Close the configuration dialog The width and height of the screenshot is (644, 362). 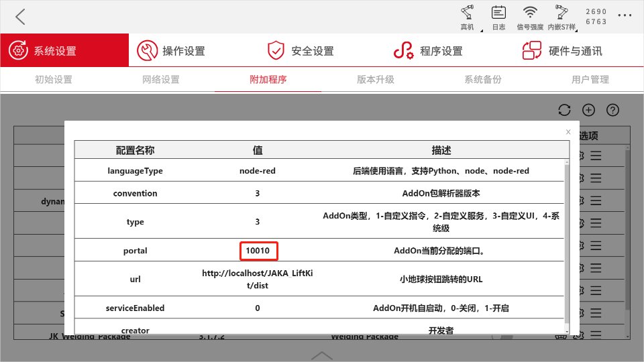click(568, 132)
